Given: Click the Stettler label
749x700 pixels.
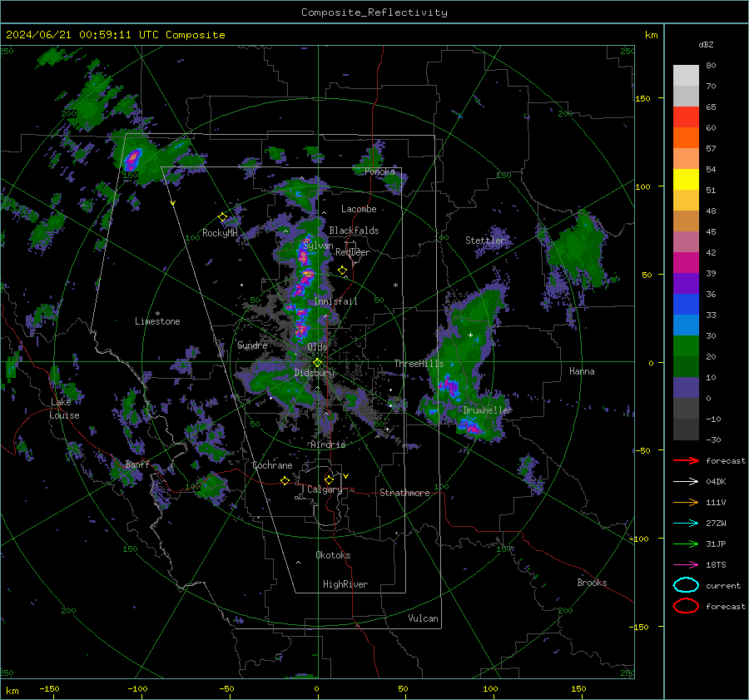Looking at the screenshot, I should pyautogui.click(x=485, y=241).
